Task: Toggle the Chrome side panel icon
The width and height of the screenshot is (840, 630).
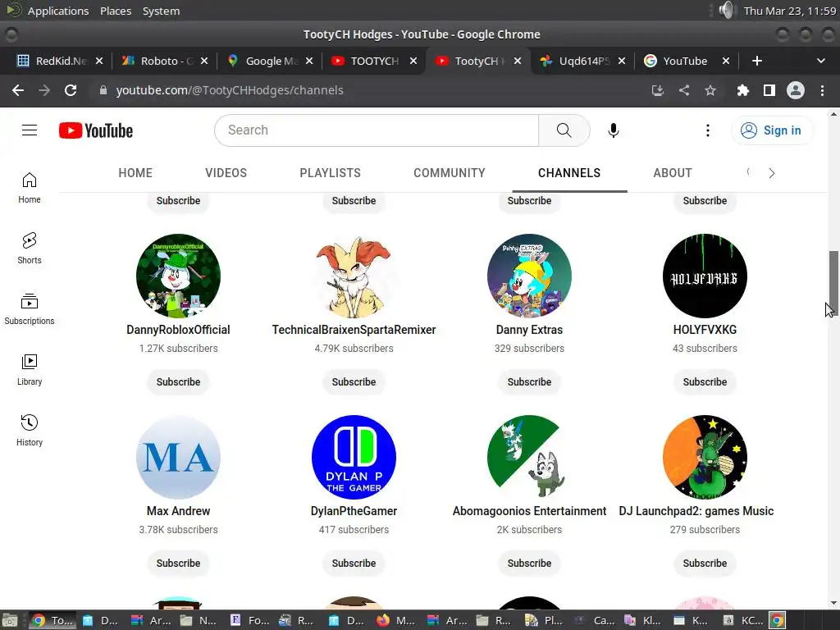Action: [769, 90]
